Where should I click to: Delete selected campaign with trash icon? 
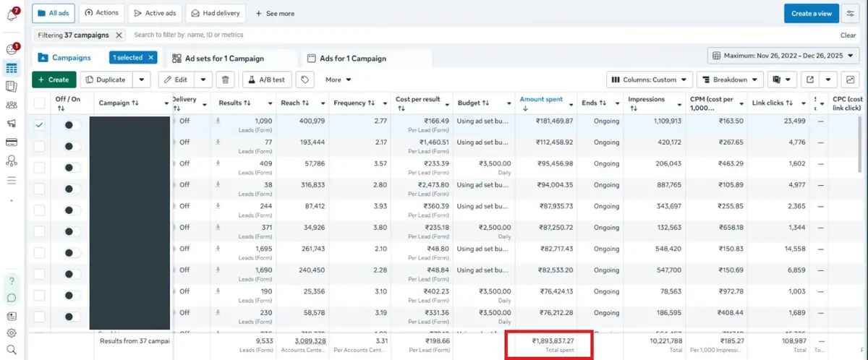click(226, 80)
